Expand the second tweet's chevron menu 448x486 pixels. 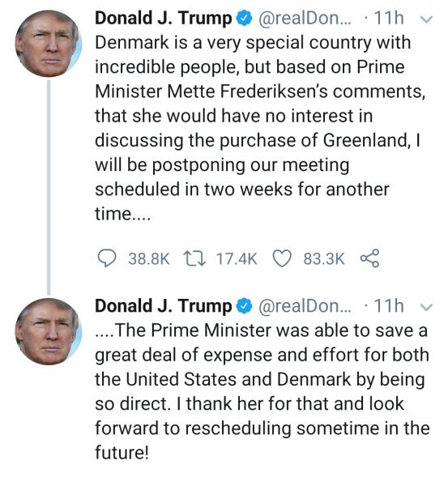pyautogui.click(x=426, y=307)
